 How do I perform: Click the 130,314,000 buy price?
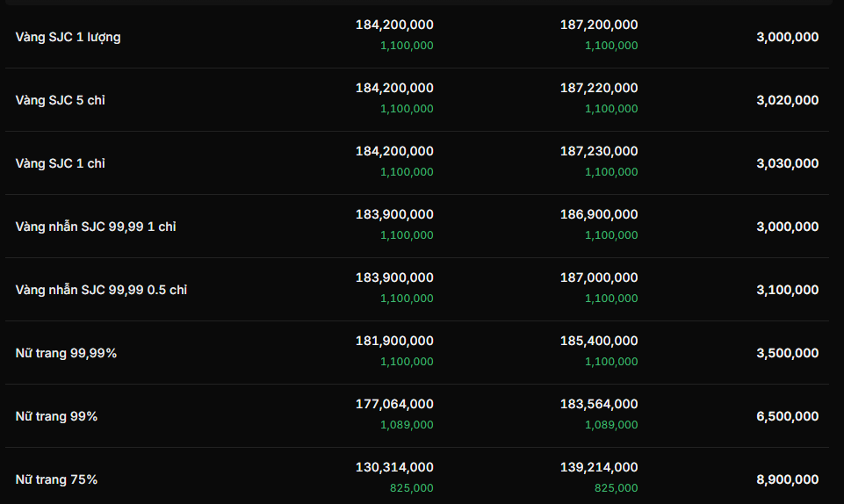394,467
